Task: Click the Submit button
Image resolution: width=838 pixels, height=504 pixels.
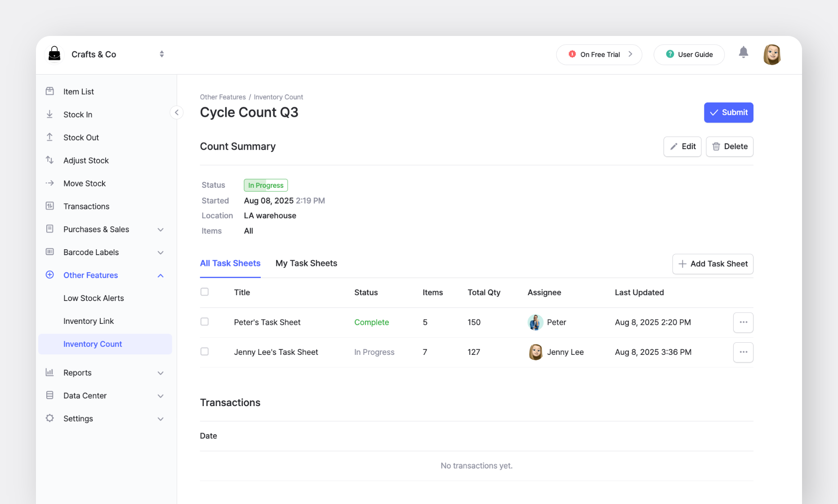Action: pos(728,112)
